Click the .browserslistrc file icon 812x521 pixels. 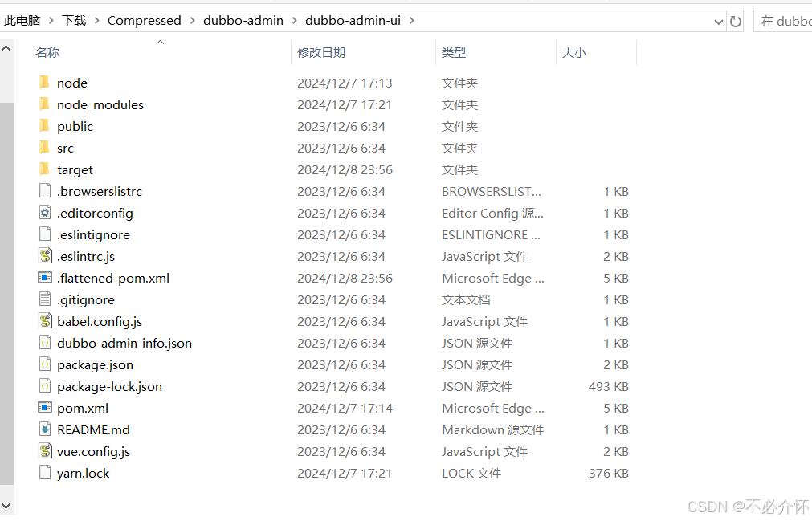pos(45,191)
